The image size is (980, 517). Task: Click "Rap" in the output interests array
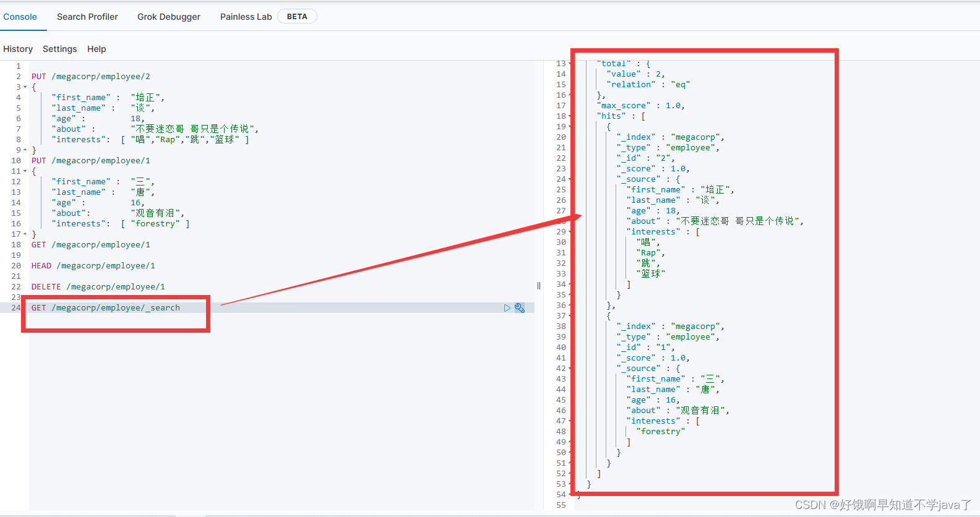650,253
